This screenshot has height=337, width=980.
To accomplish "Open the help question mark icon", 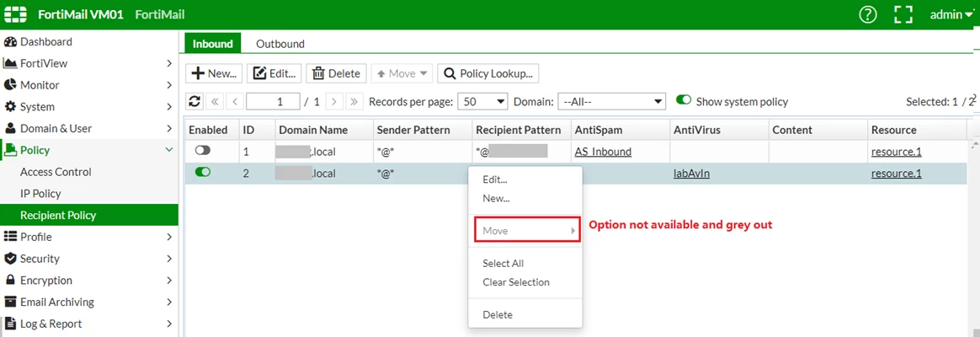I will (x=868, y=14).
